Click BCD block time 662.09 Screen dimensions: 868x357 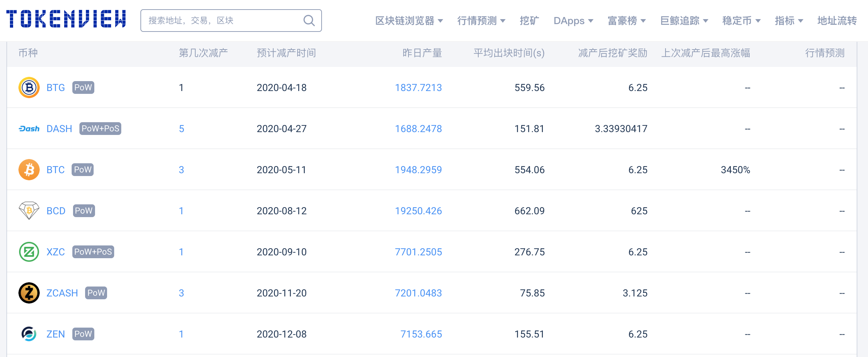coord(529,211)
